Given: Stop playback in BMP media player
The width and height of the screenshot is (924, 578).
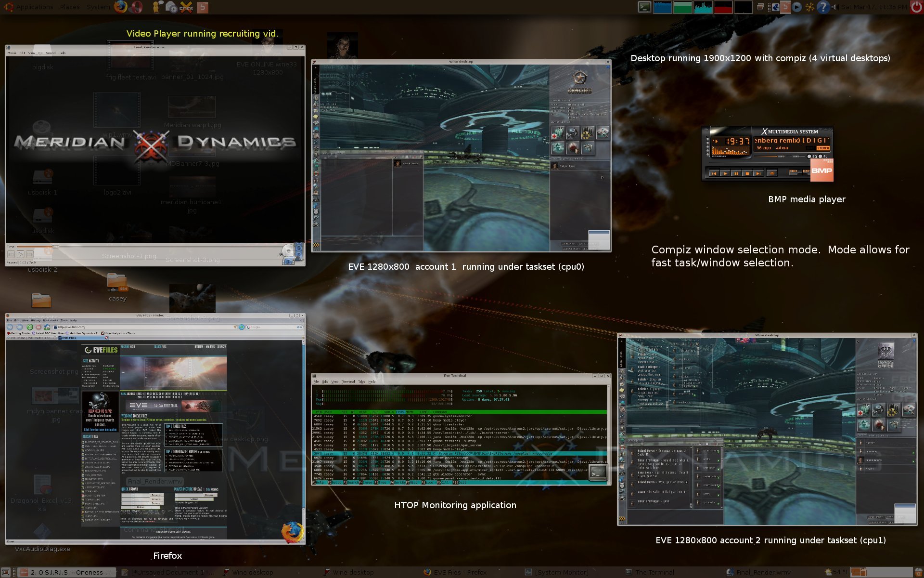Looking at the screenshot, I should (x=747, y=173).
